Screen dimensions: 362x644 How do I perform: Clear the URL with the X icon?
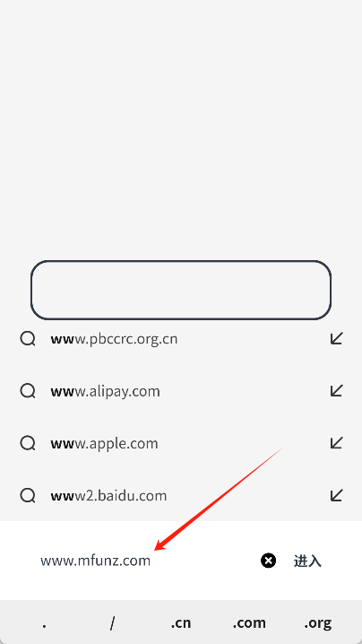pos(269,561)
